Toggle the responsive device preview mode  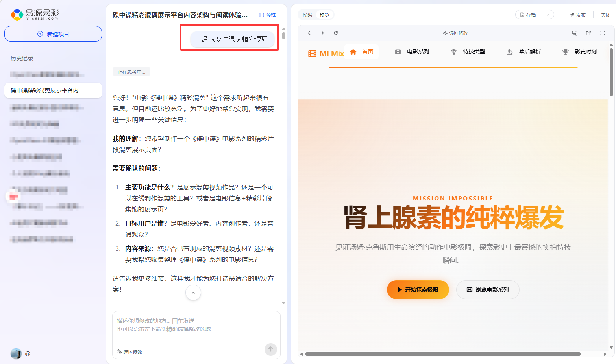click(x=574, y=33)
